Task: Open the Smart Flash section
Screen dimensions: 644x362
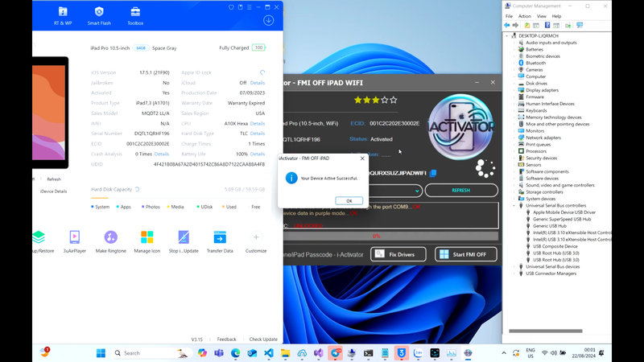Action: tap(99, 16)
